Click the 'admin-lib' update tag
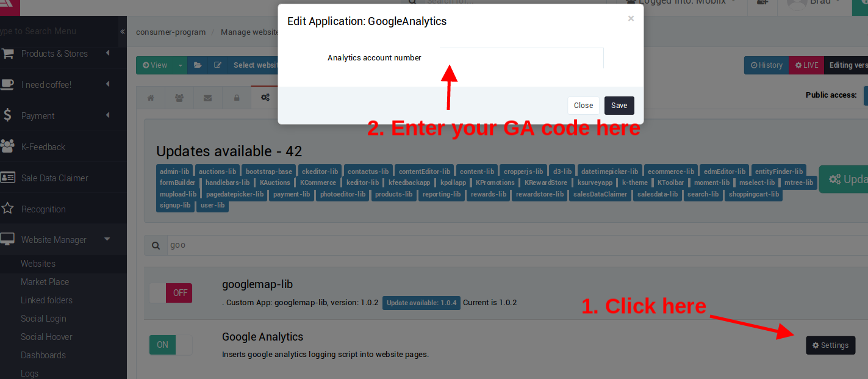This screenshot has width=868, height=379. (x=175, y=171)
